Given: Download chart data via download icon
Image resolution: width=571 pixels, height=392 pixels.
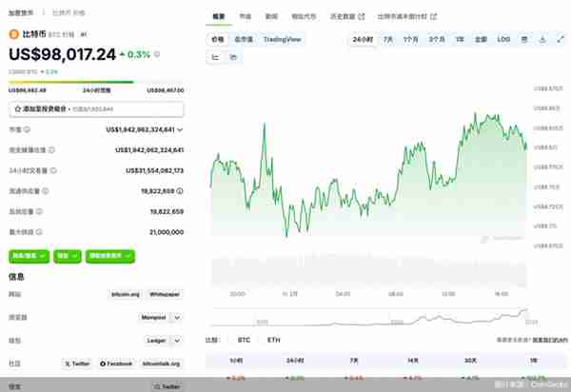Looking at the screenshot, I should point(542,39).
